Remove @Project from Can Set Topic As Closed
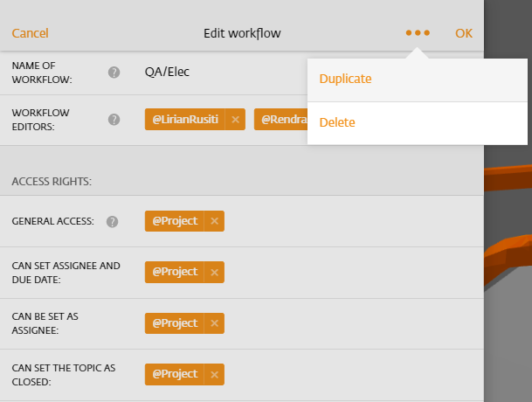Viewport: 532px width, 402px height. 214,375
